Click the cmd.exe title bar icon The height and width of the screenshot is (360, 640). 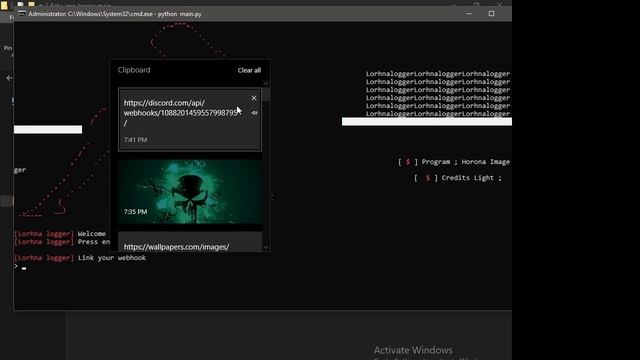pyautogui.click(x=21, y=13)
